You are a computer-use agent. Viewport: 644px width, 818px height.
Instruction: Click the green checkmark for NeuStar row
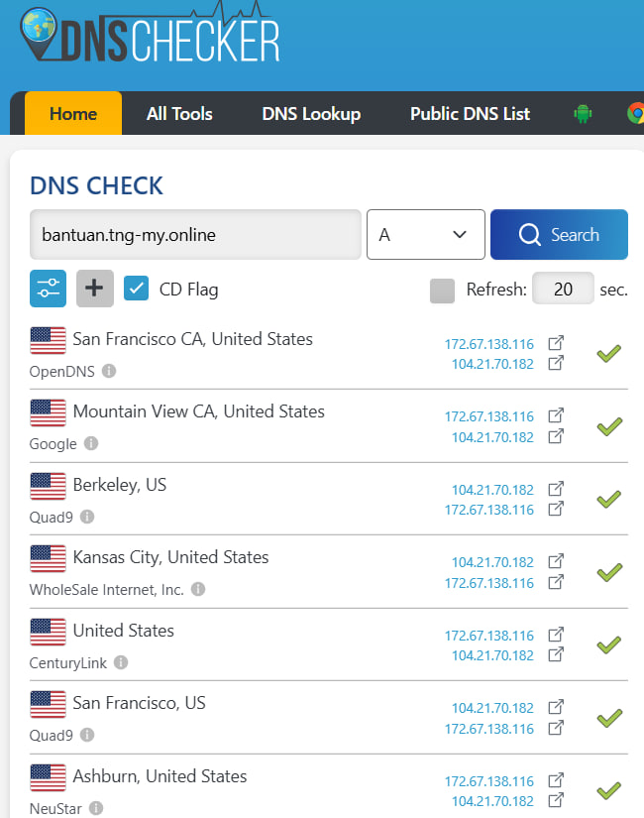click(x=609, y=791)
